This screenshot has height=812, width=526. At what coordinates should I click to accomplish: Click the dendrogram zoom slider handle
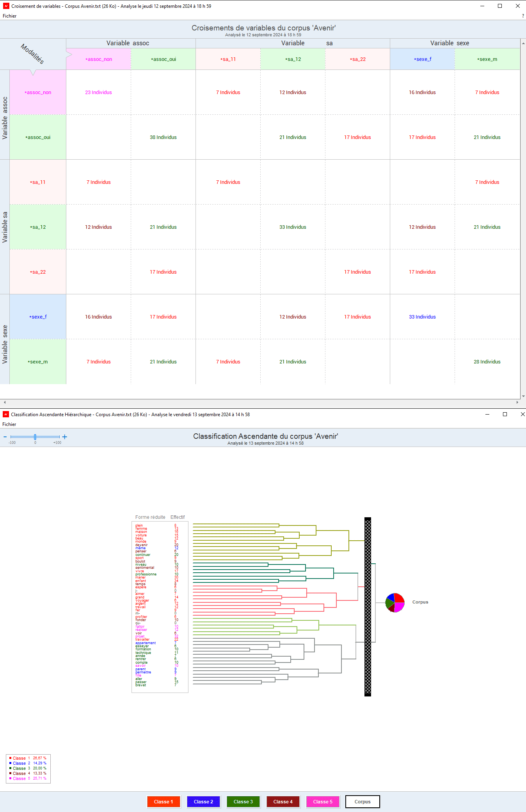pos(35,437)
